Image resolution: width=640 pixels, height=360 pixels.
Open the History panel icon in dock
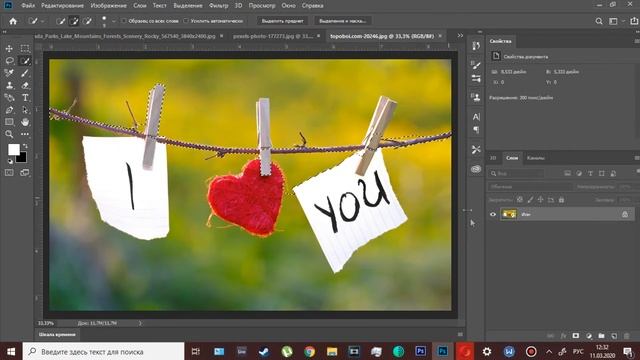[x=476, y=46]
